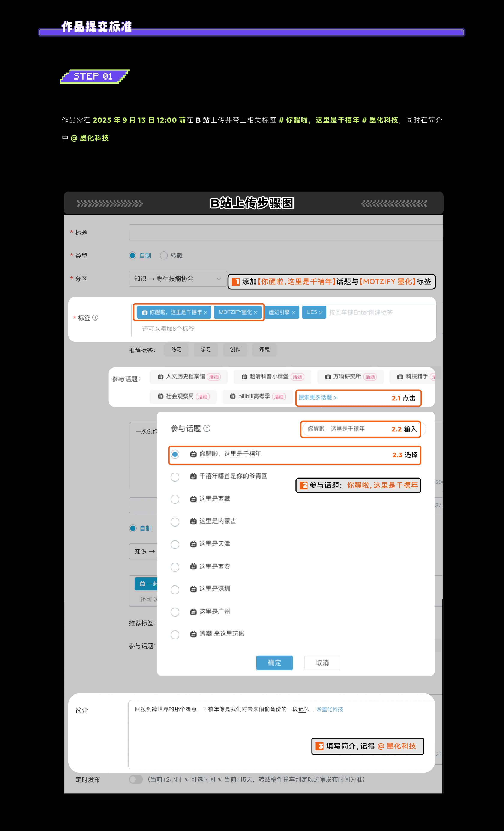Select radio for 你醒啦，这里是千禧年 topic

[x=175, y=454]
